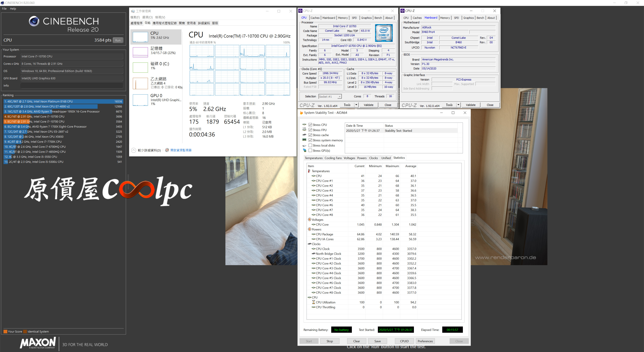644x352 pixels.
Task: Click the AIDA64 flame icon in title bar
Action: [x=301, y=113]
